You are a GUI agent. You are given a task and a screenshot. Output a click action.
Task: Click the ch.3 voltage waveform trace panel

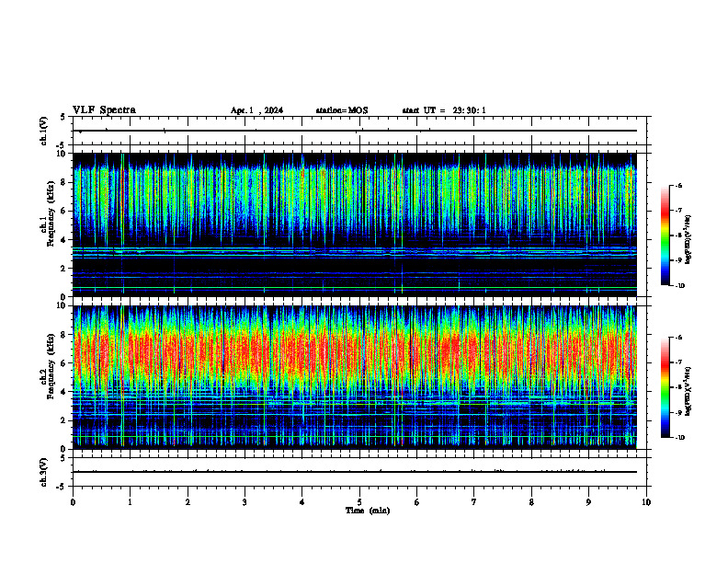tap(359, 472)
